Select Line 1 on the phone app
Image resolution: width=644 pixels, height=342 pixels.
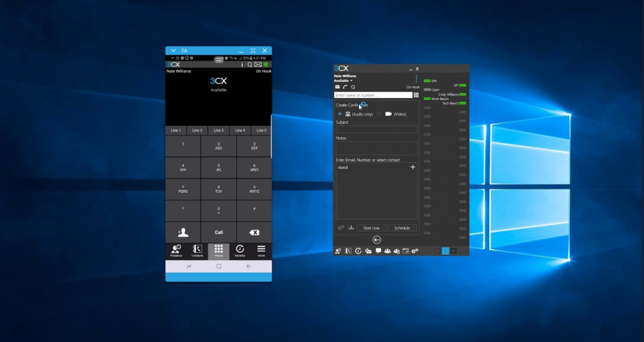tap(176, 130)
